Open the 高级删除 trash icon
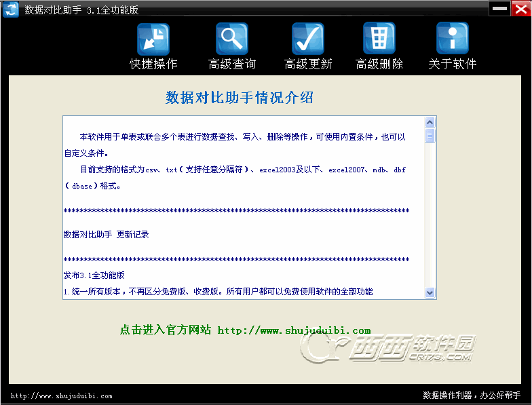Viewport: 532px width, 405px height. (379, 38)
